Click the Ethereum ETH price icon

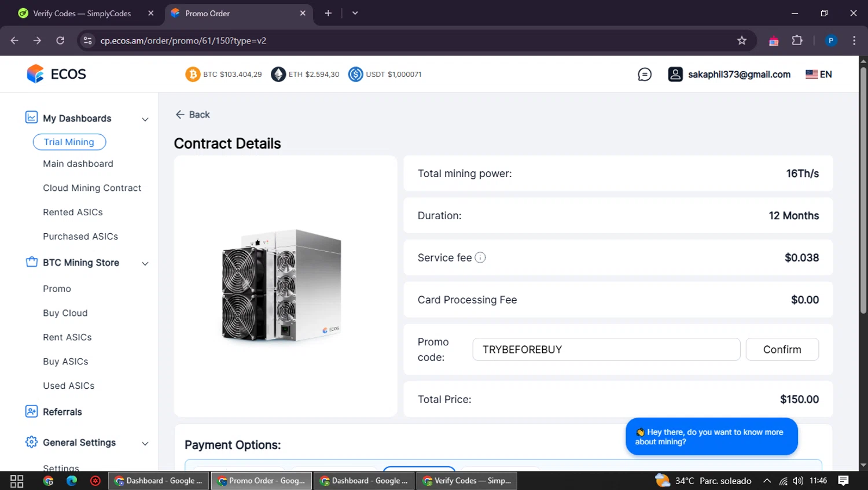tap(278, 74)
